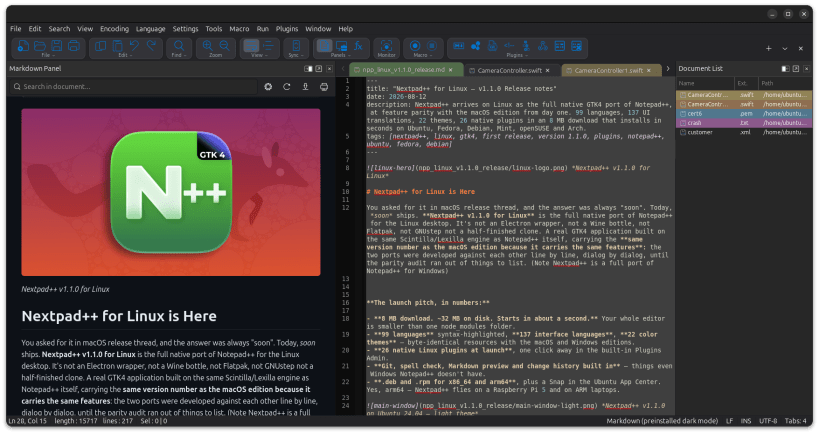
Task: Expand the Find toolbar group dropdown
Action: point(179,55)
